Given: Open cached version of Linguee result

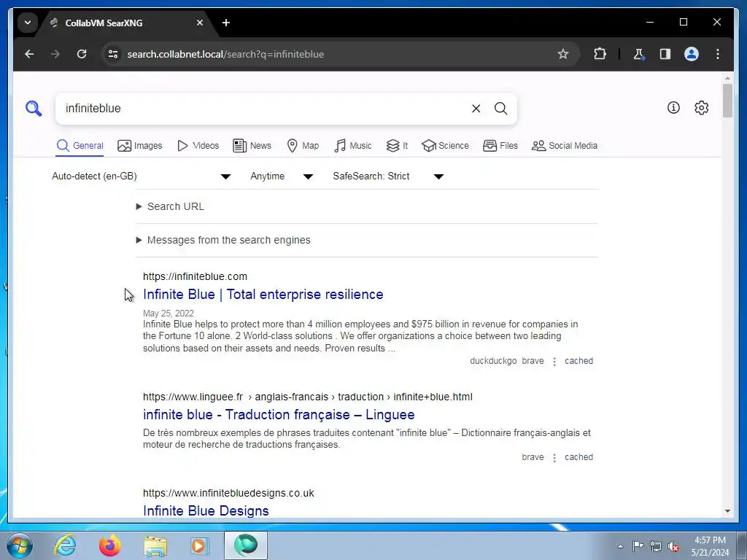Looking at the screenshot, I should click(x=578, y=457).
